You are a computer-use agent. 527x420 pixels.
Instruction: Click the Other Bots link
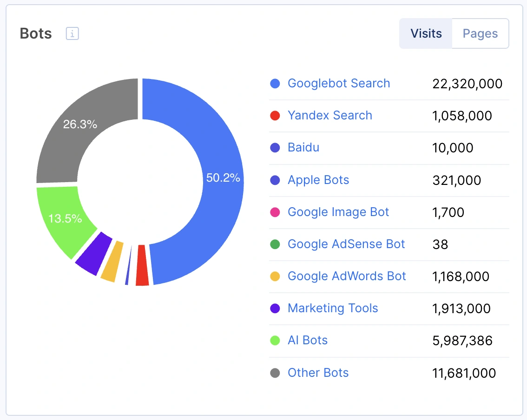[x=318, y=373]
